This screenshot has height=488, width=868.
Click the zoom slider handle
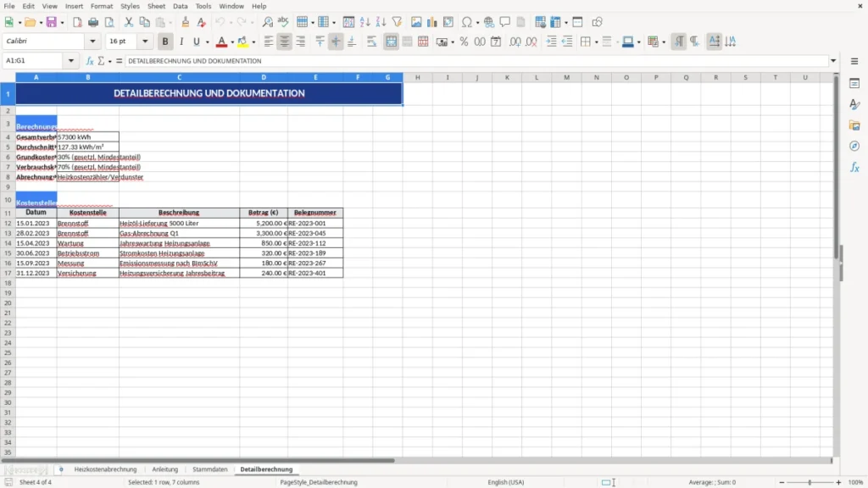810,482
